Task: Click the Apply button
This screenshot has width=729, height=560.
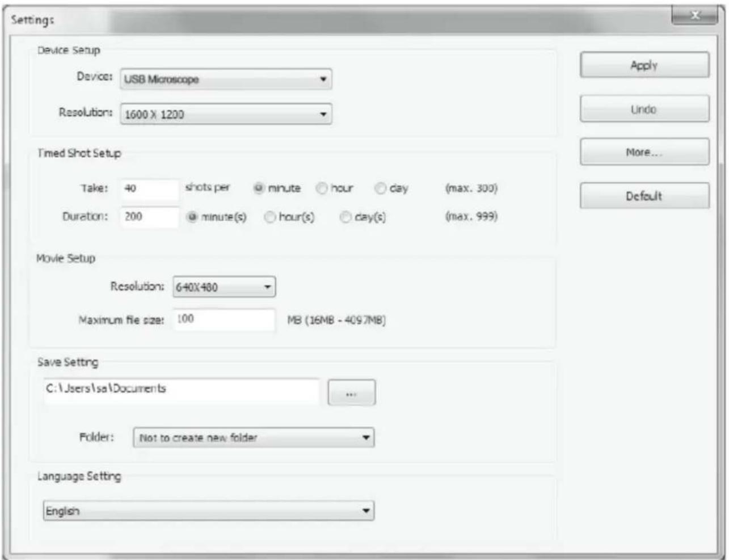Action: (644, 65)
